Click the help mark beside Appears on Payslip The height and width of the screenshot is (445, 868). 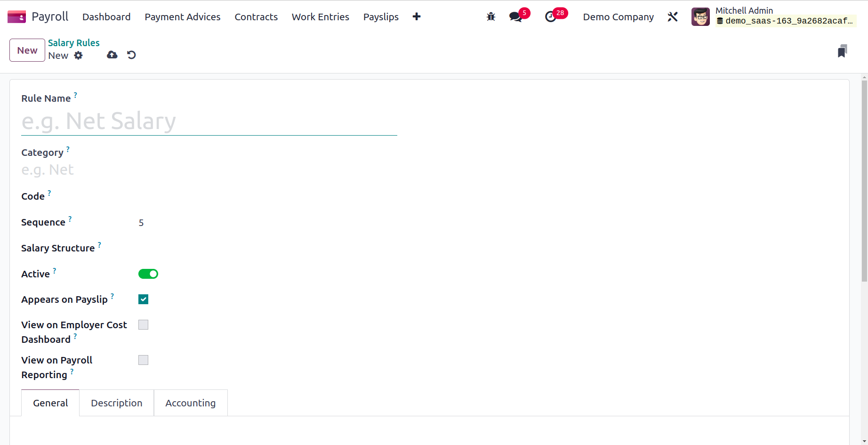[112, 296]
